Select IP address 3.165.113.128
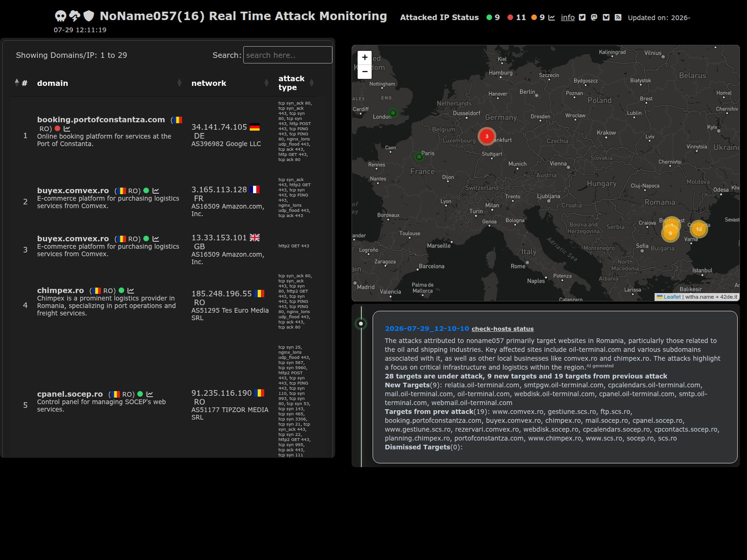The height and width of the screenshot is (560, 747). [219, 190]
